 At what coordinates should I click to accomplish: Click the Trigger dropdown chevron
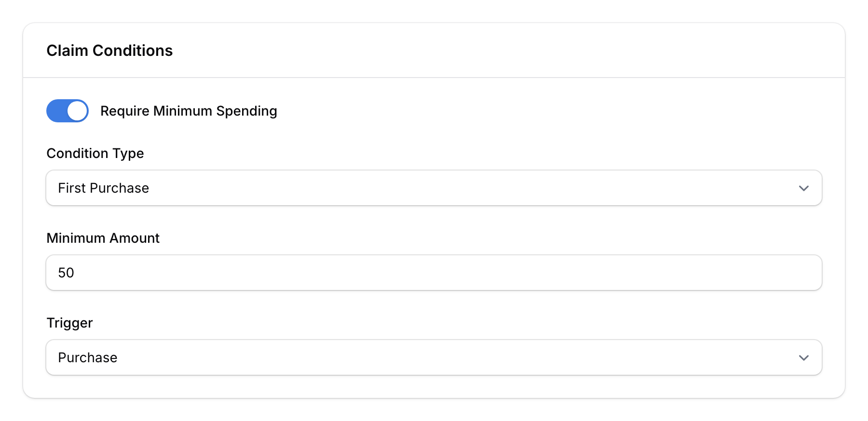tap(803, 357)
